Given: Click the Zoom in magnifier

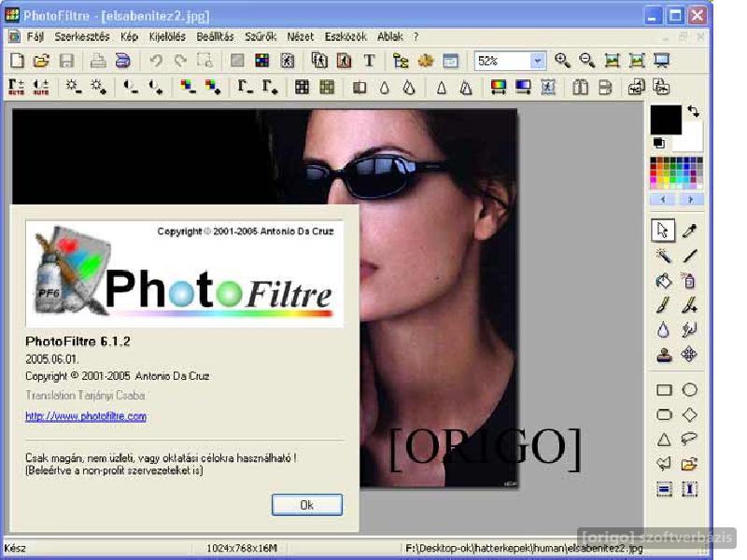Looking at the screenshot, I should 562,61.
